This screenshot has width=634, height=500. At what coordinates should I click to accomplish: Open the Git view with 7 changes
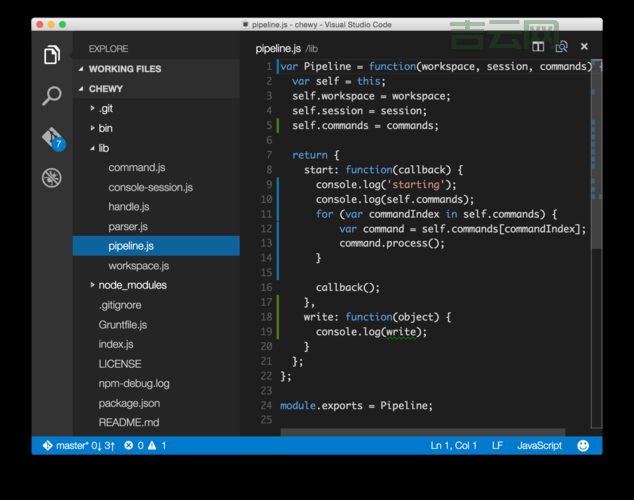pyautogui.click(x=52, y=138)
